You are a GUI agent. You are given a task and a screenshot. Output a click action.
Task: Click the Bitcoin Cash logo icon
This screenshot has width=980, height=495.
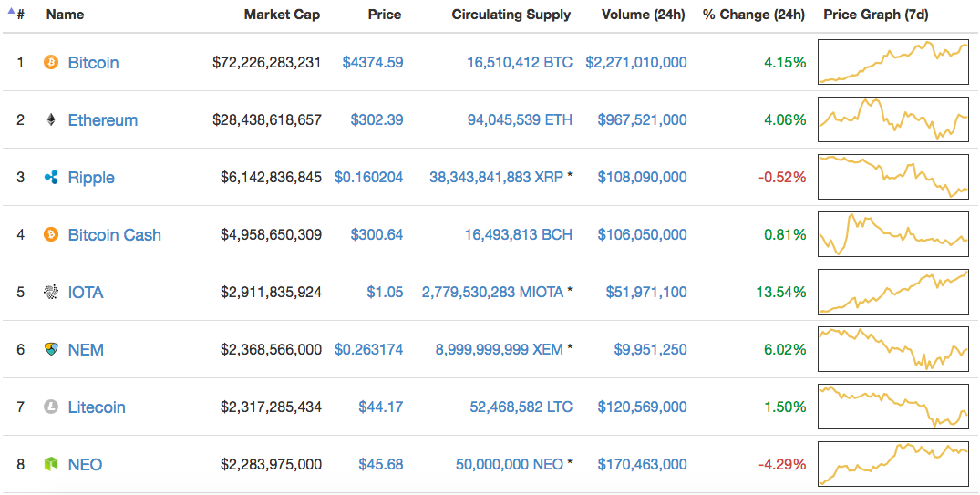[51, 235]
